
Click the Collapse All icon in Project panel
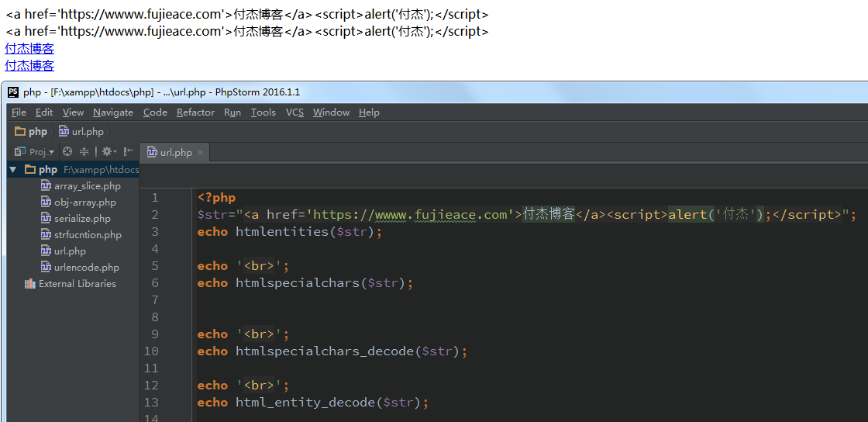point(84,151)
